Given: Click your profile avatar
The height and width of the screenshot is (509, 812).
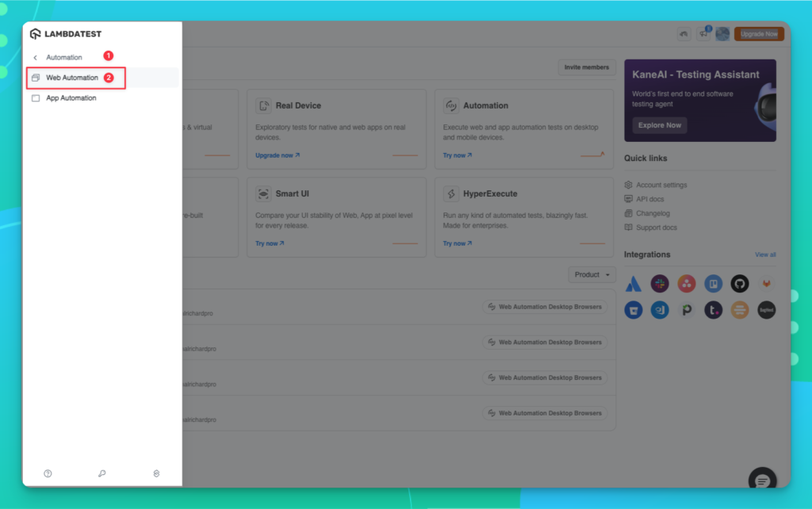Looking at the screenshot, I should (722, 33).
